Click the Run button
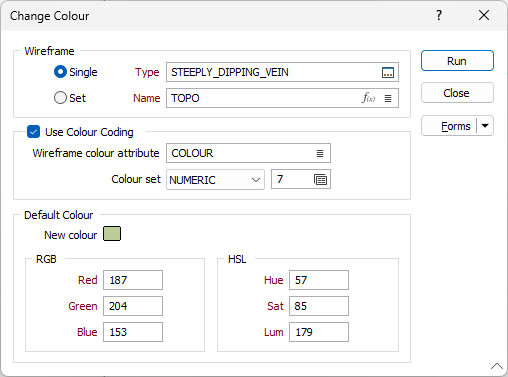The image size is (508, 377). [x=457, y=61]
